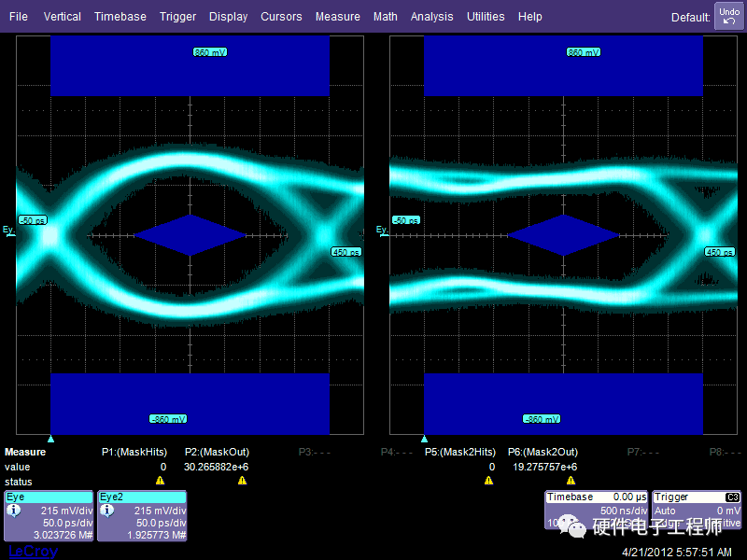Open the Cursors menu
The height and width of the screenshot is (560, 747).
click(281, 17)
